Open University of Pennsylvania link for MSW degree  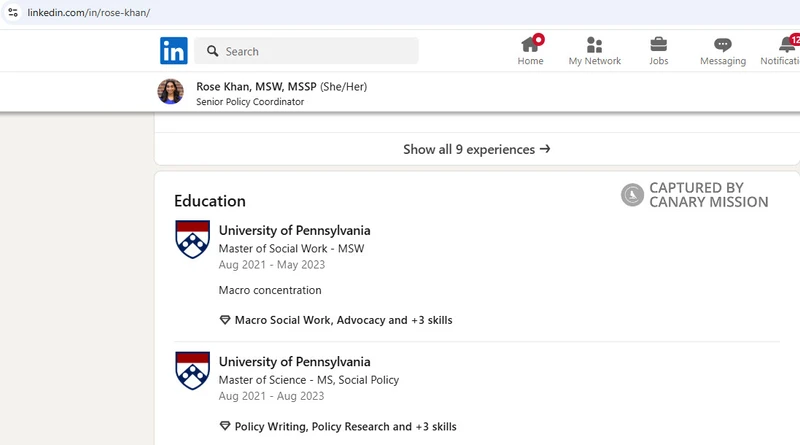[x=294, y=230]
